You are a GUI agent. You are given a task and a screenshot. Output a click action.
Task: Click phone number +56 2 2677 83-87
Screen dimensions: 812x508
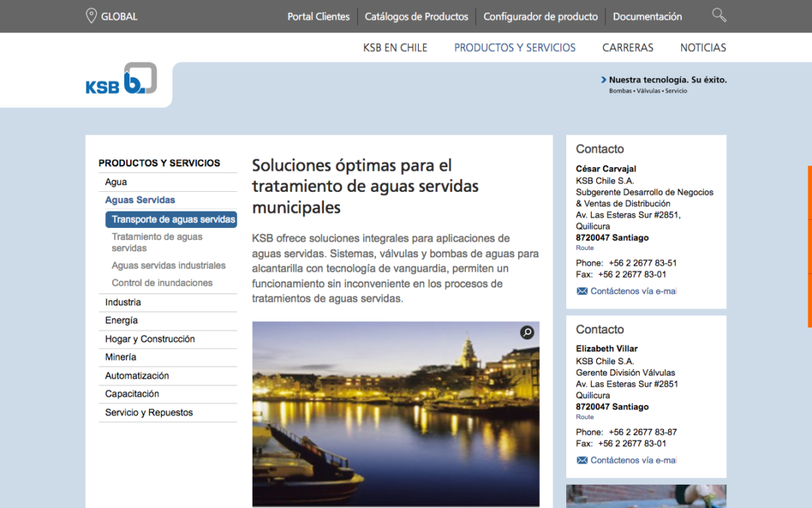point(642,432)
